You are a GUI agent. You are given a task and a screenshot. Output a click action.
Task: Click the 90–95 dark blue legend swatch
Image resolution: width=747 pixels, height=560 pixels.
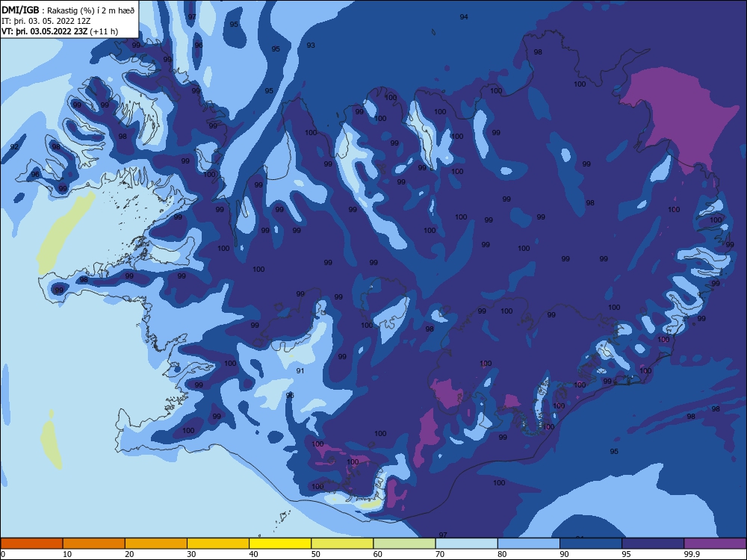point(591,544)
